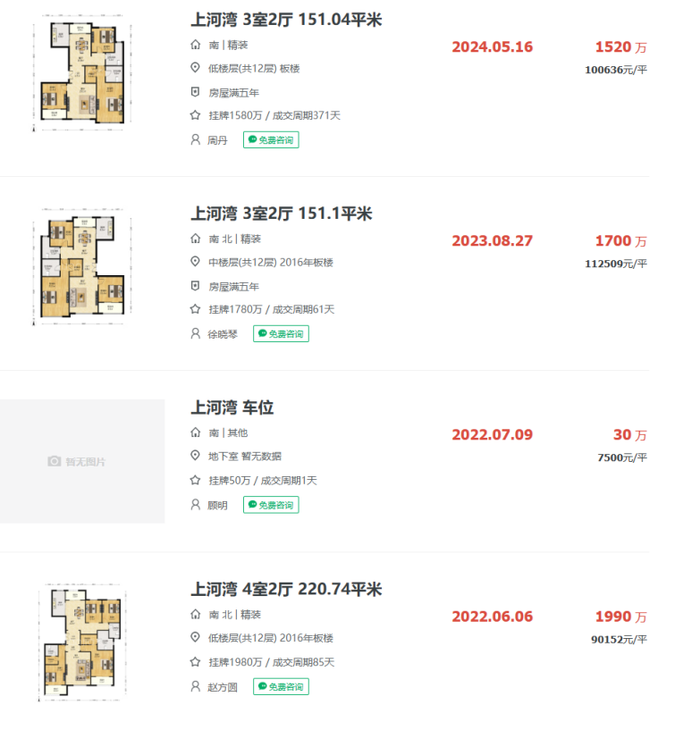
Task: Click shield icon beside 房屋满五年 in 151.1平米 listing
Action: click(x=195, y=287)
